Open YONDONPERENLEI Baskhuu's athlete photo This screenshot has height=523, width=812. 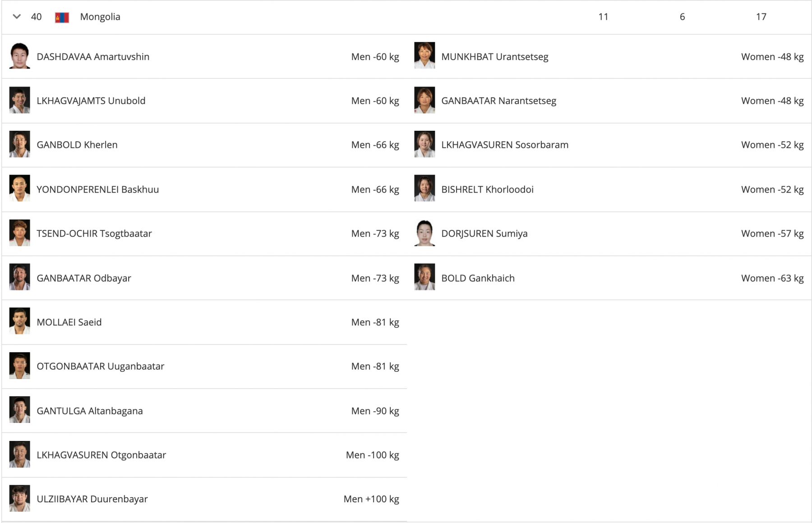click(19, 188)
